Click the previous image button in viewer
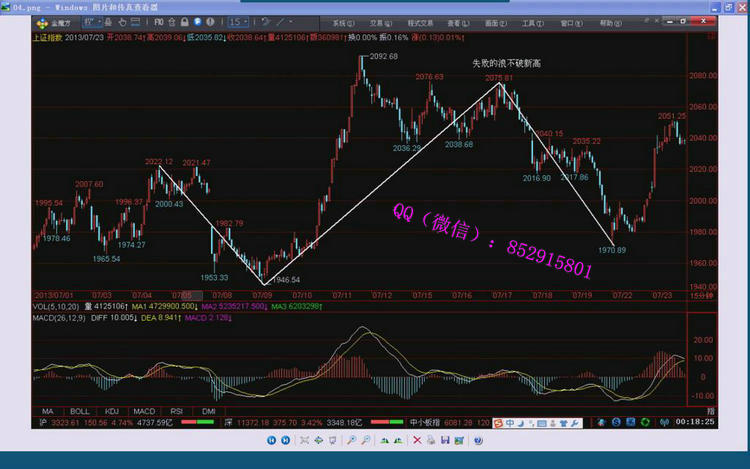This screenshot has height=469, width=750. (x=270, y=440)
